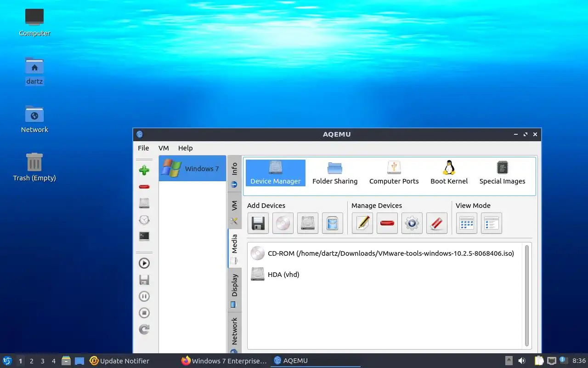The height and width of the screenshot is (368, 588).
Task: Open the network tray icon
Action: (552, 361)
